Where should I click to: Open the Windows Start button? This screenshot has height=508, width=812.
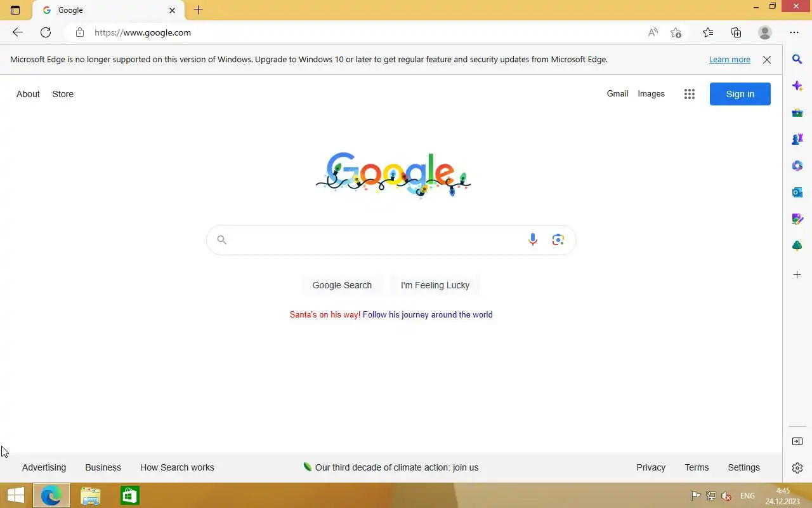[x=15, y=495]
